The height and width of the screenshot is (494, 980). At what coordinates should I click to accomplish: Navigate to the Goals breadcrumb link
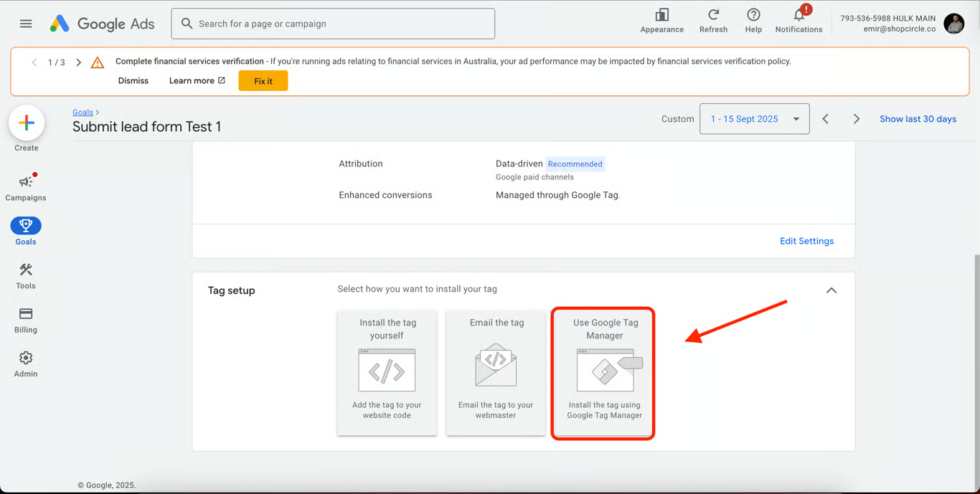coord(83,112)
